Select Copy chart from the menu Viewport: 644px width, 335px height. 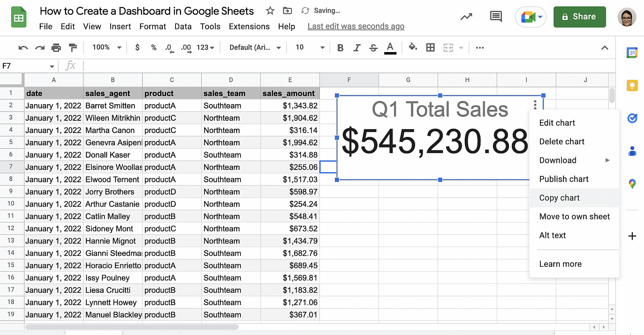559,198
